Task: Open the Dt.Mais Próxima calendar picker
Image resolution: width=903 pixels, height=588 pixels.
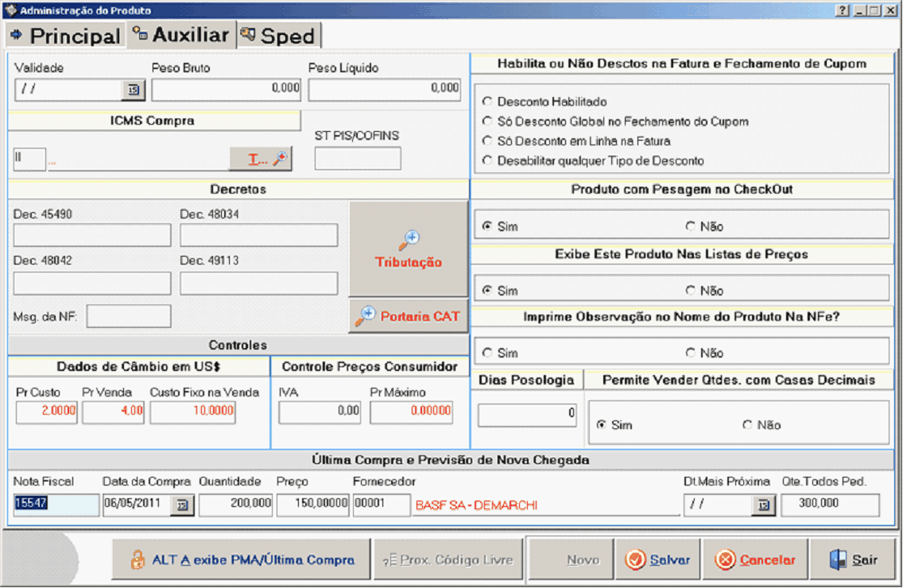Action: pyautogui.click(x=763, y=505)
